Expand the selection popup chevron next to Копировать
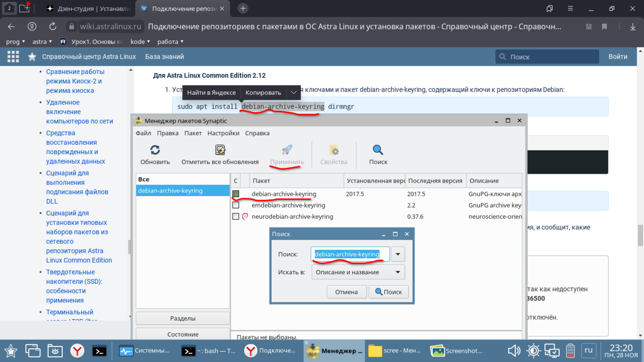This screenshot has width=644, height=362. click(x=293, y=93)
